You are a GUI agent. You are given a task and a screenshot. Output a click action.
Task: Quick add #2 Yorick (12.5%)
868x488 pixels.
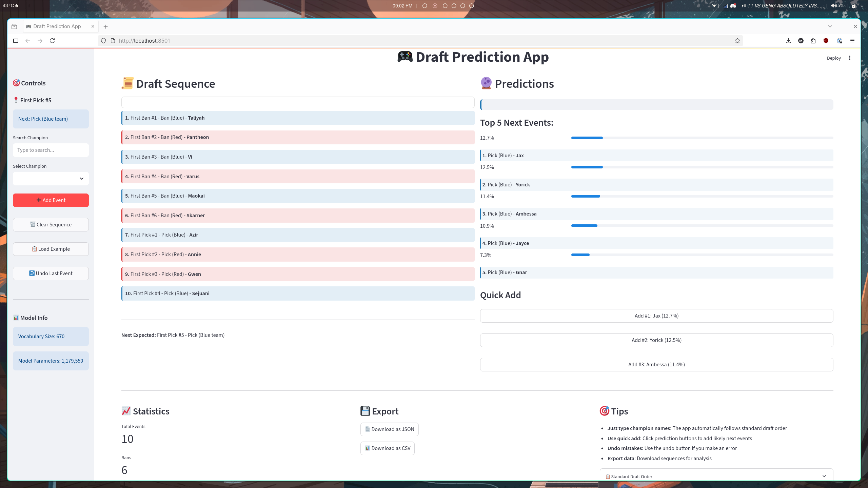[656, 340]
